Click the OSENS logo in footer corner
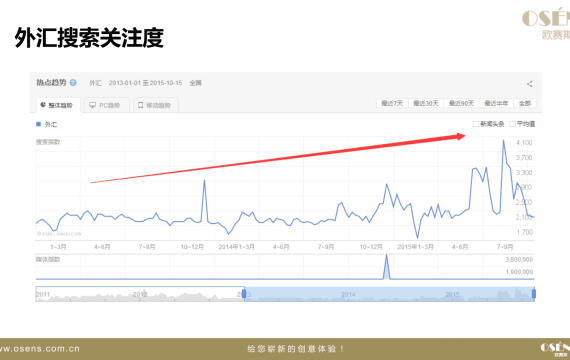 (x=555, y=349)
